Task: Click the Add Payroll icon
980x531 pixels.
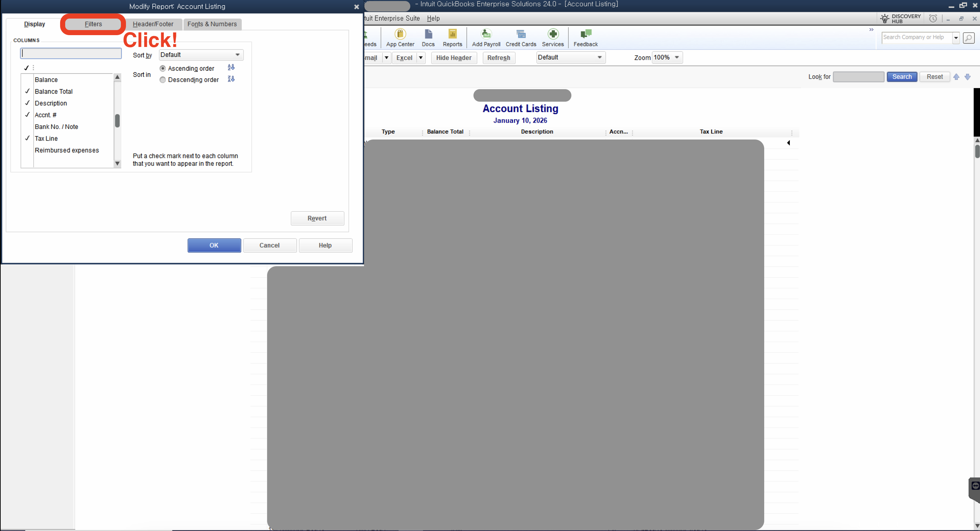Action: [486, 37]
